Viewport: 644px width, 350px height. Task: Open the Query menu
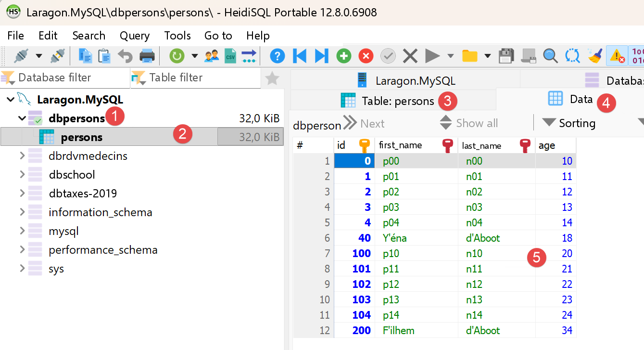pos(135,36)
